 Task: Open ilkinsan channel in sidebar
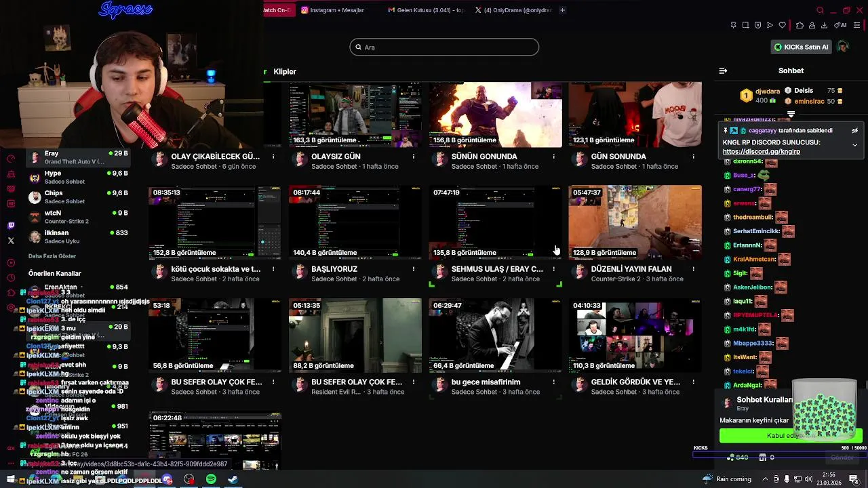(78, 237)
